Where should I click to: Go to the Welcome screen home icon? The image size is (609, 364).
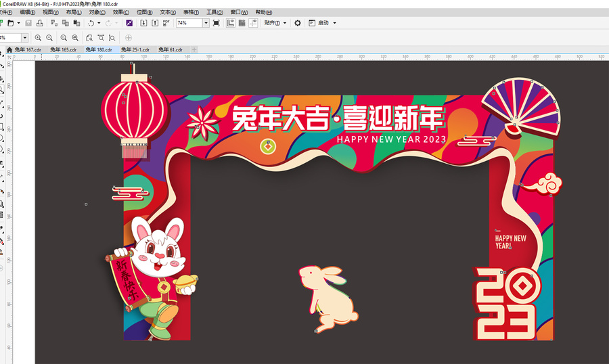click(9, 49)
